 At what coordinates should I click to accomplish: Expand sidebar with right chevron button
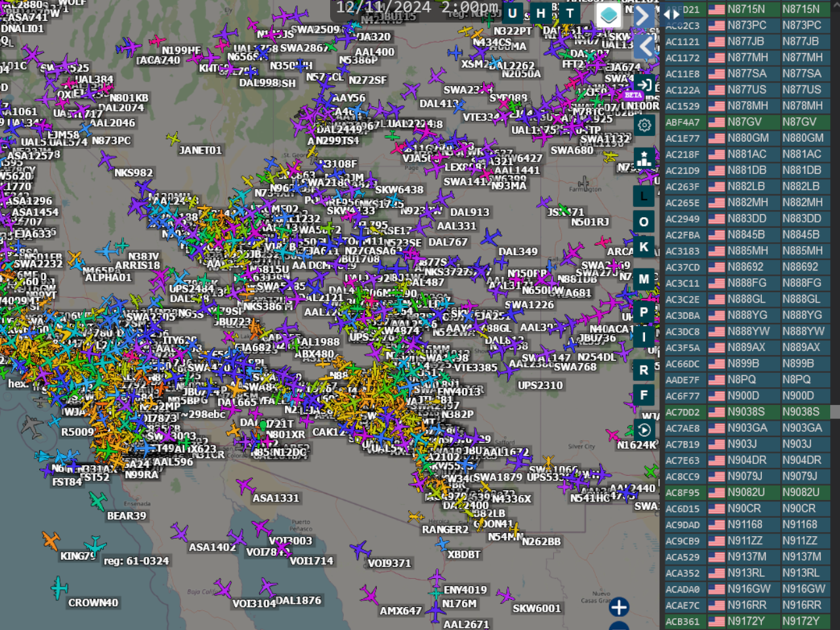click(x=644, y=15)
